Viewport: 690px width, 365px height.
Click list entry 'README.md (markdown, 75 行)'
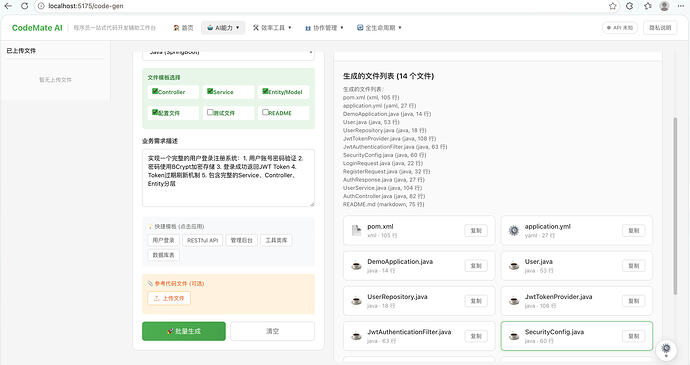pos(383,204)
